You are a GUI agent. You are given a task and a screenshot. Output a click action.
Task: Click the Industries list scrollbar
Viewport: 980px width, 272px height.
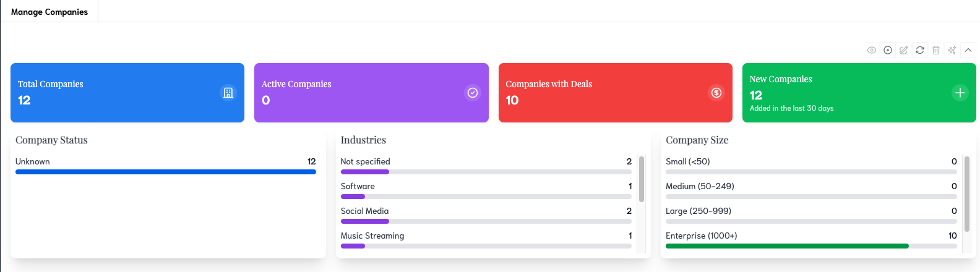[x=642, y=179]
